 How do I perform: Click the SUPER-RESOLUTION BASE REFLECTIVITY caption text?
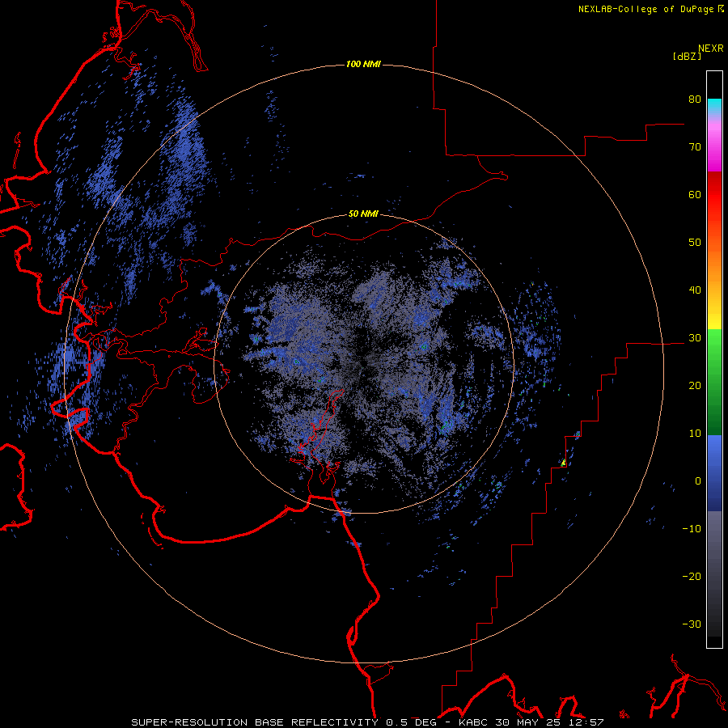pos(255,722)
